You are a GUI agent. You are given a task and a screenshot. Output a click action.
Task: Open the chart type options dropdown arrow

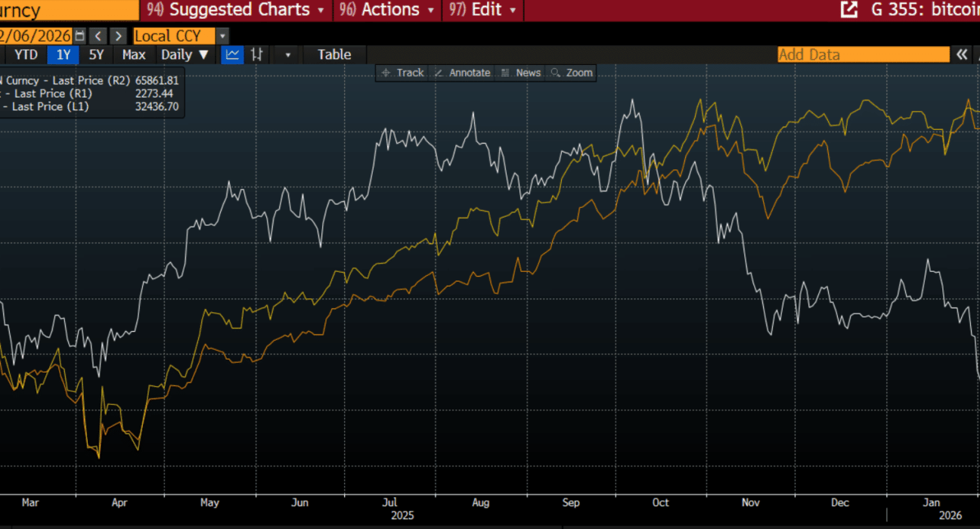[287, 54]
